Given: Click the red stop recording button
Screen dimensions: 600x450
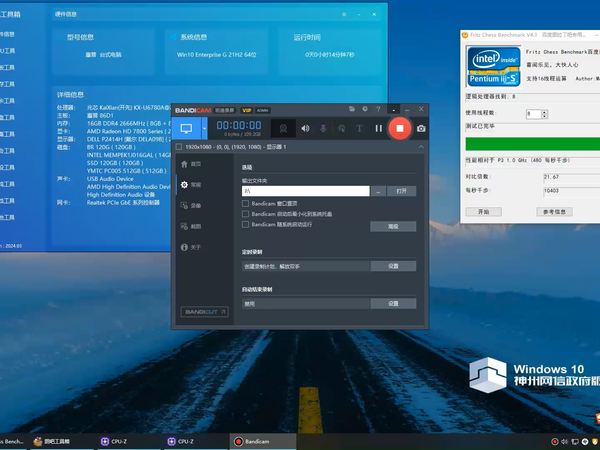Looking at the screenshot, I should [x=400, y=129].
